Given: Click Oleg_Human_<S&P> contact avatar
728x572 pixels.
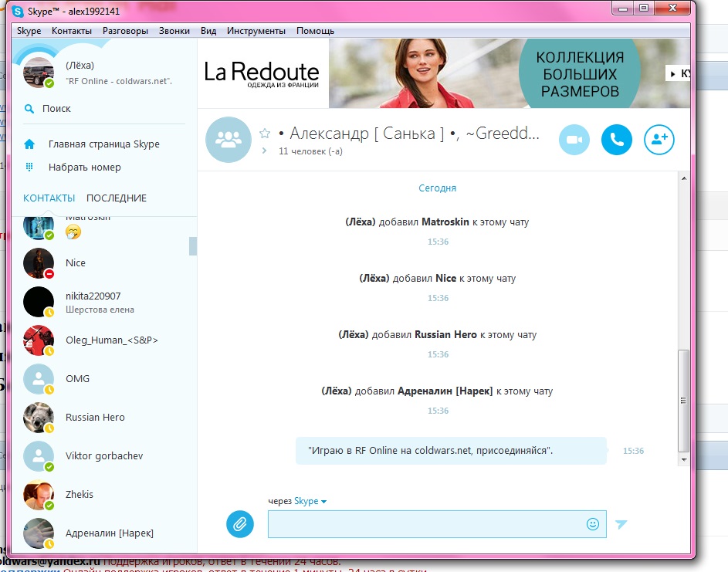Looking at the screenshot, I should [x=39, y=340].
